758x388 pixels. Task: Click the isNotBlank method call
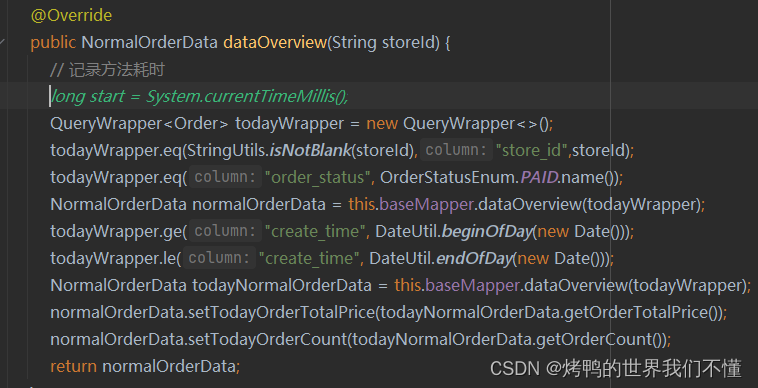310,150
